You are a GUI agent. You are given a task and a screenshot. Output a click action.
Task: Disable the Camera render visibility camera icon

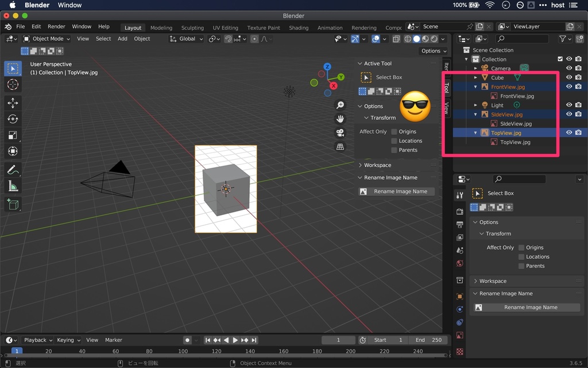(x=578, y=68)
